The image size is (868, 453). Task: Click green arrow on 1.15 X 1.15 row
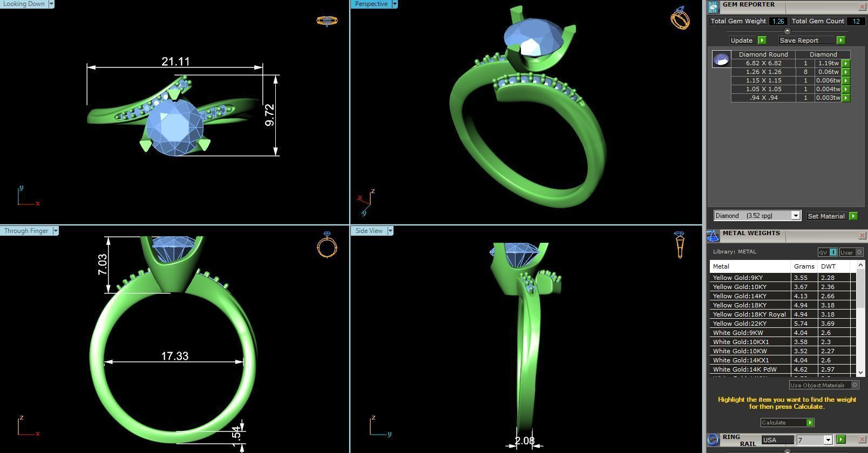[x=846, y=80]
